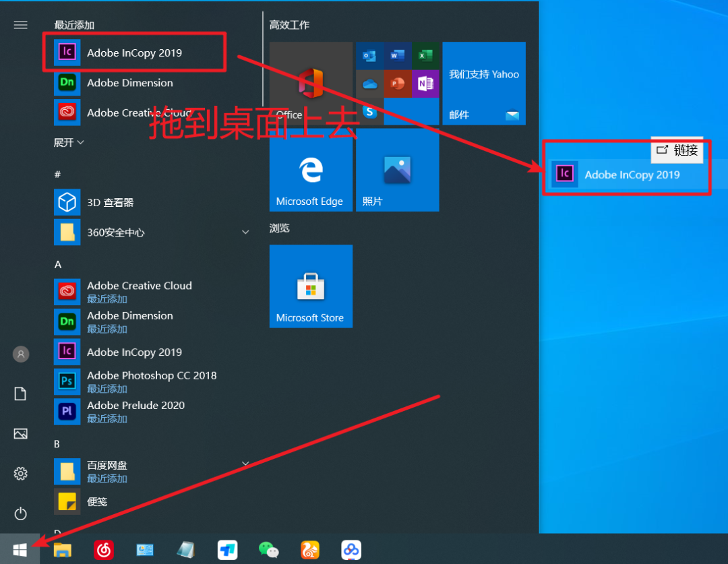This screenshot has height=564, width=728.
Task: Open UC Browser from taskbar
Action: (309, 550)
